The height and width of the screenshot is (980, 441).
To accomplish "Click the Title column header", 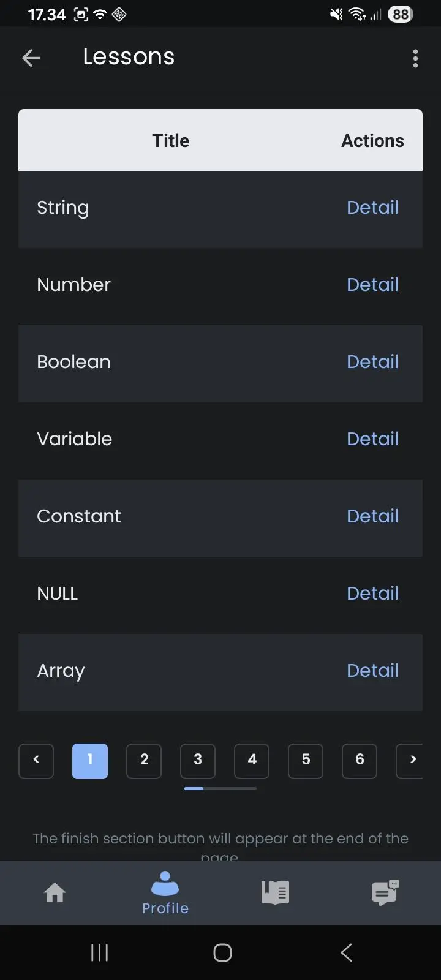I will [x=171, y=140].
